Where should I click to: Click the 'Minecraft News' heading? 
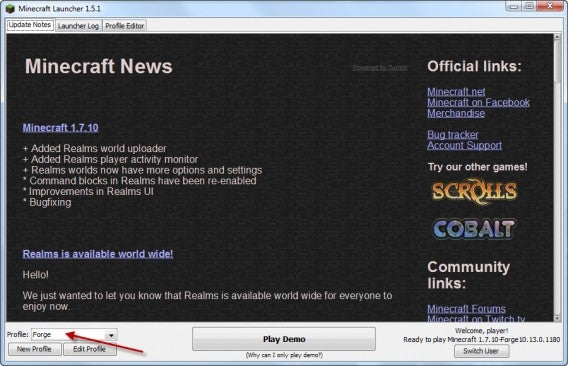pos(99,66)
